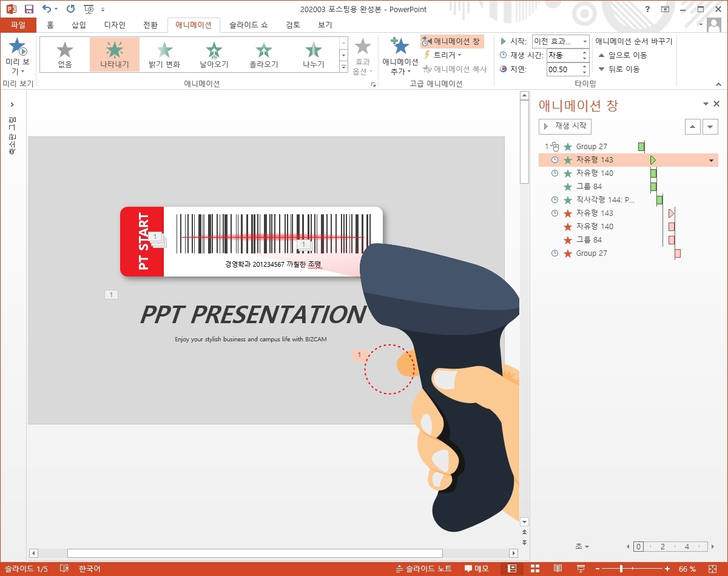Click the zoom in plus button
Screen dimensions: 728x576
667,569
